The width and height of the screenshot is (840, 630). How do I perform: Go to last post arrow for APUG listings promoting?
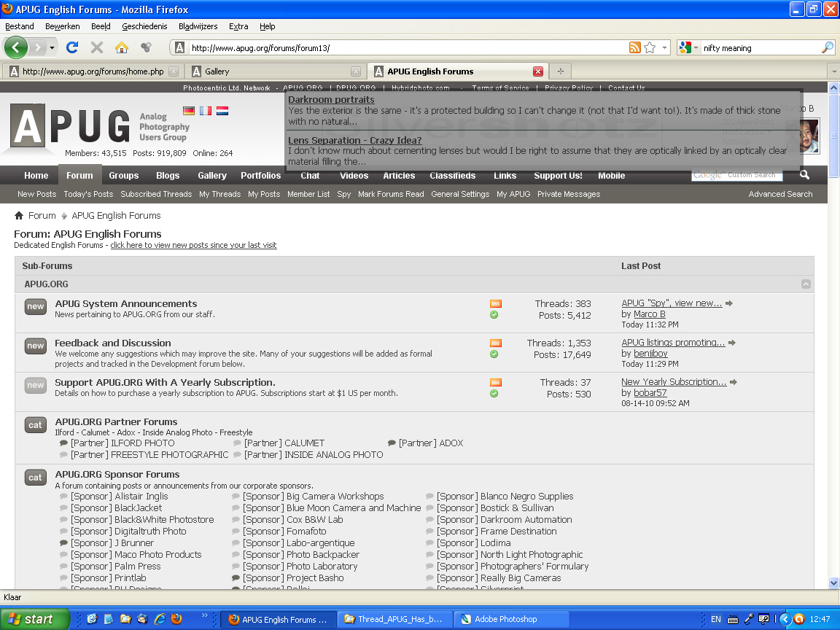[732, 342]
